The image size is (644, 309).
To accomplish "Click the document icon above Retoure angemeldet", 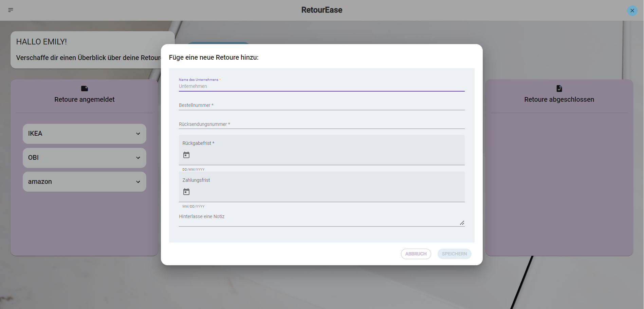I will (84, 89).
